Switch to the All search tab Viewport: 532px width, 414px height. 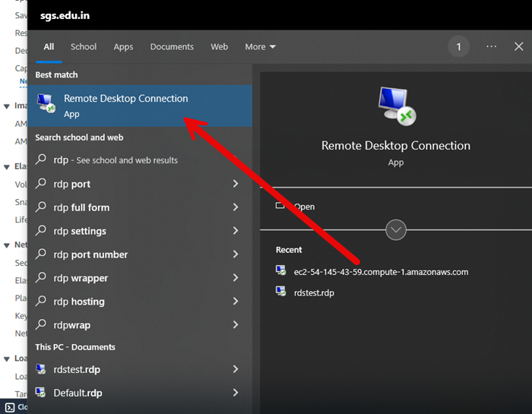point(49,47)
